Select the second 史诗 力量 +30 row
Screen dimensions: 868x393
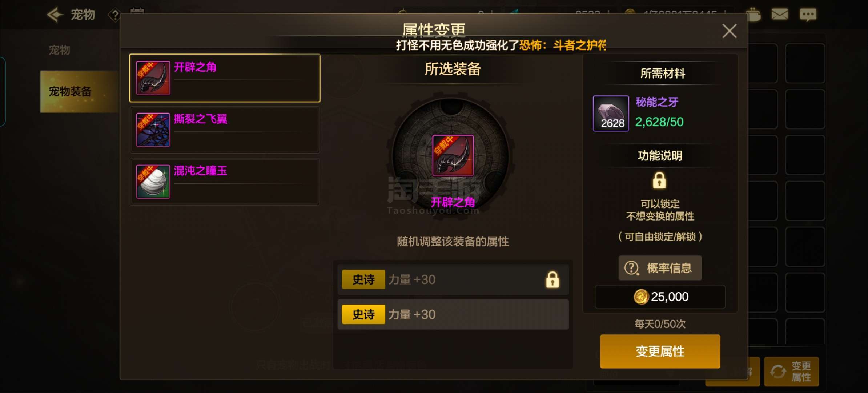click(x=453, y=314)
